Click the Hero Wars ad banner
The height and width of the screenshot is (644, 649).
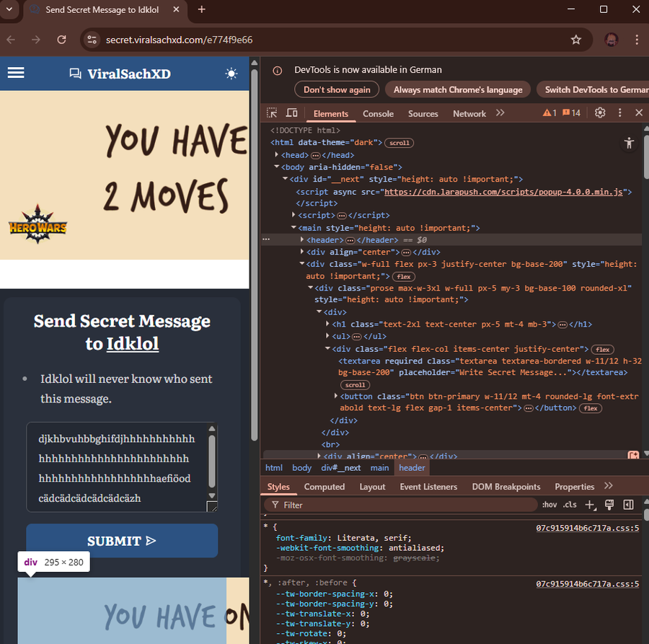click(124, 175)
